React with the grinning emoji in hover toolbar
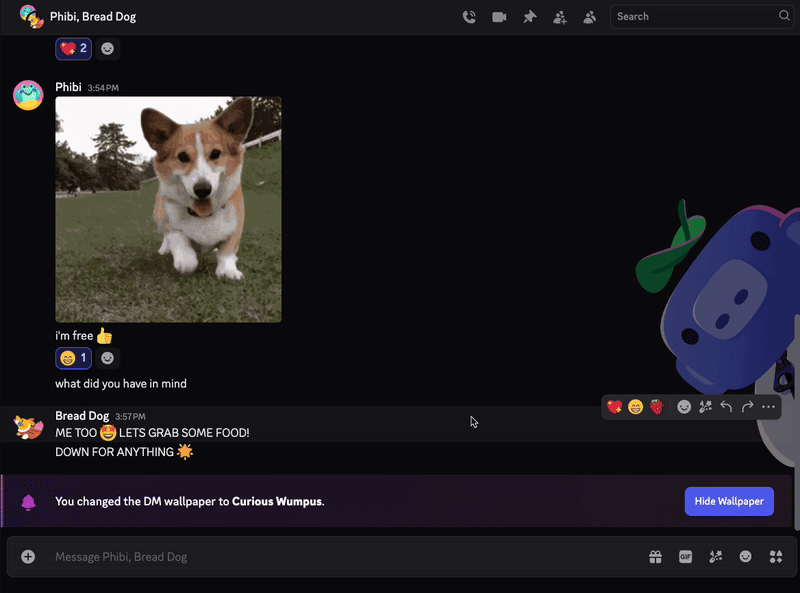 [x=635, y=407]
